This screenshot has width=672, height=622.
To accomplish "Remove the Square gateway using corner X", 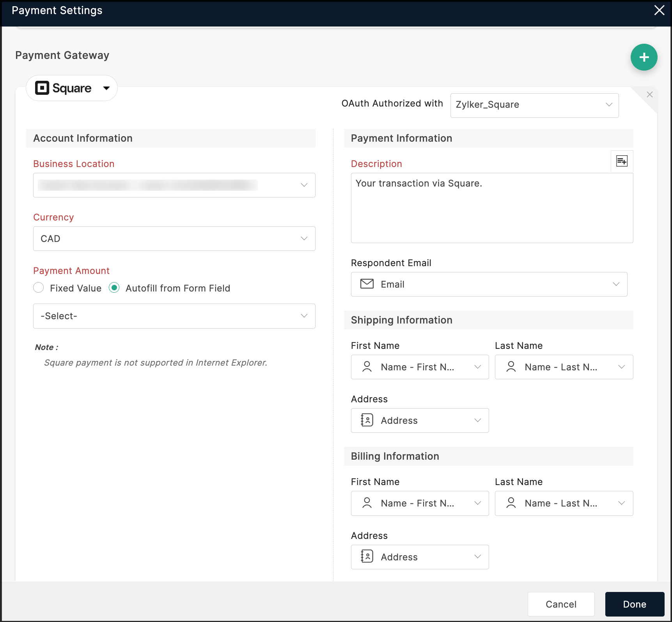I will point(649,94).
